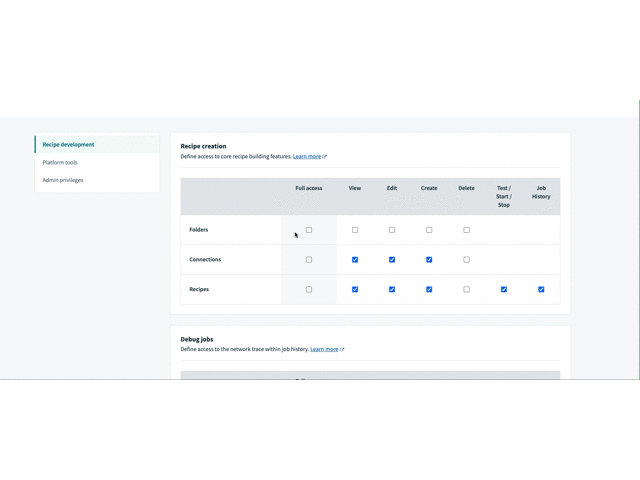Image resolution: width=640 pixels, height=480 pixels.
Task: Check the Folders Create permission
Action: (429, 230)
